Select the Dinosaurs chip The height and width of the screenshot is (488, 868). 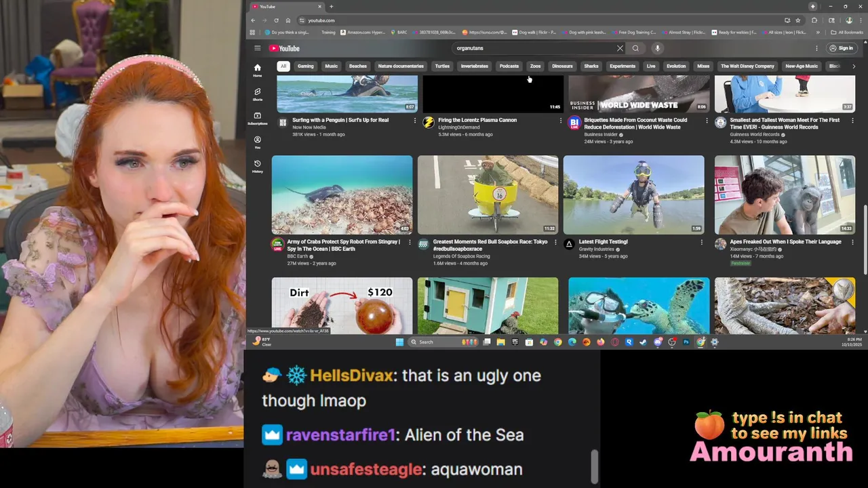(562, 66)
